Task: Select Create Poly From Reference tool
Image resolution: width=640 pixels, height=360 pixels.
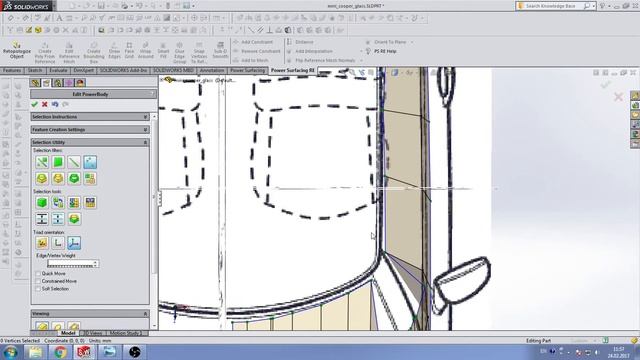Action: point(45,52)
